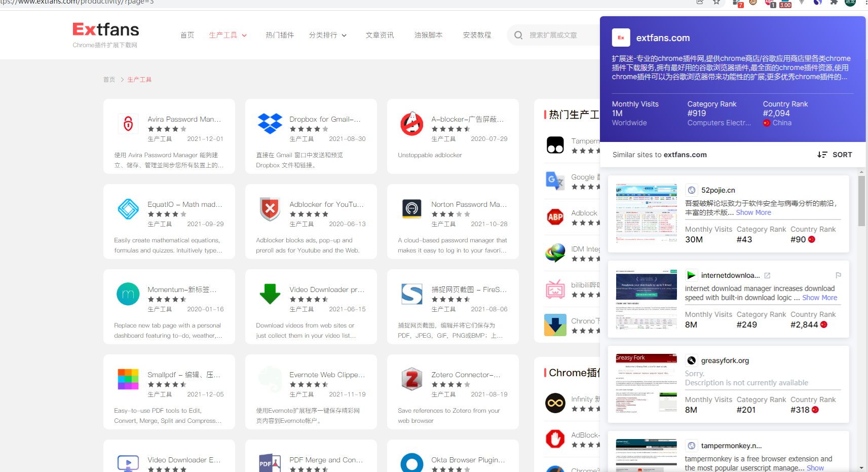The image size is (868, 472).
Task: Click the internetdownload green arrow favicon
Action: [x=691, y=275]
